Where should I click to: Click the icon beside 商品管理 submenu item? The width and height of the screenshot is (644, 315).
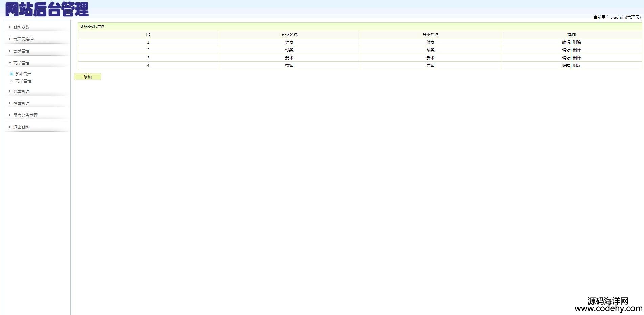pos(12,81)
